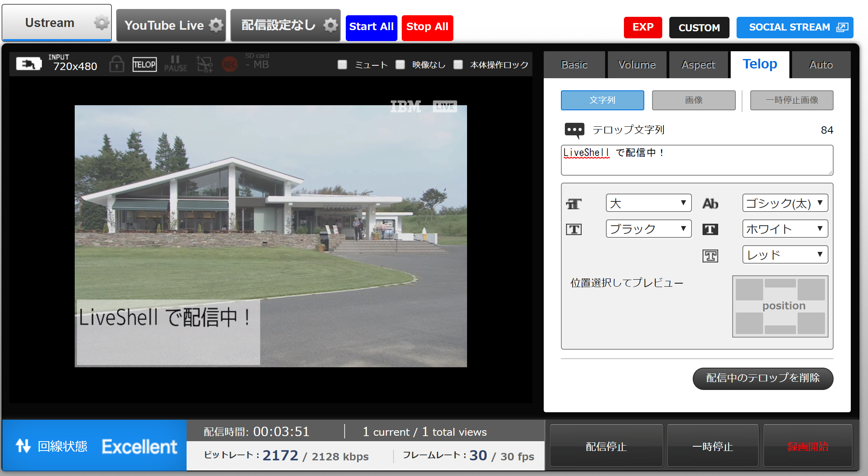This screenshot has width=868, height=476.
Task: Click the text color T icon
Action: 574,229
